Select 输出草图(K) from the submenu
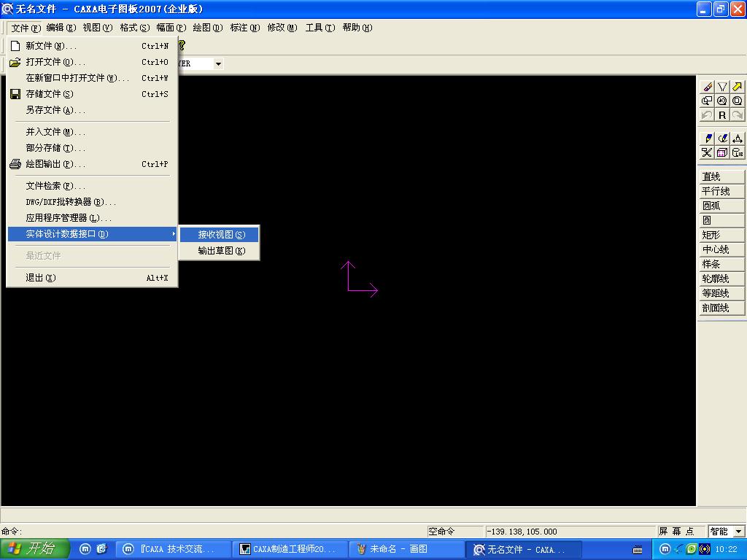Image resolution: width=747 pixels, height=560 pixels. click(x=219, y=251)
